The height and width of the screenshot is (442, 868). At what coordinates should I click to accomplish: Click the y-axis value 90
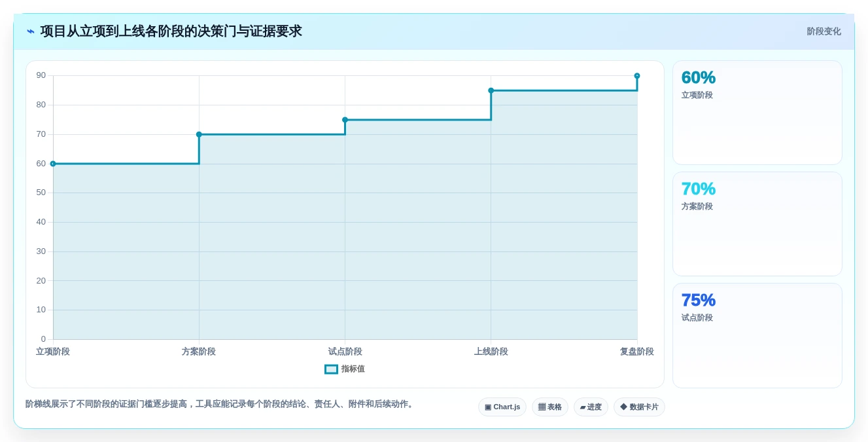click(x=41, y=75)
